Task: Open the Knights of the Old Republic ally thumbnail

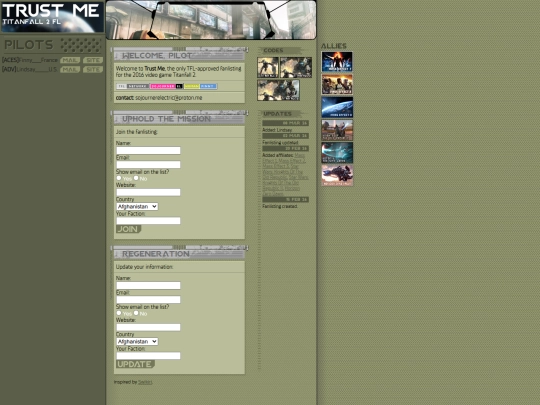Action: (337, 130)
